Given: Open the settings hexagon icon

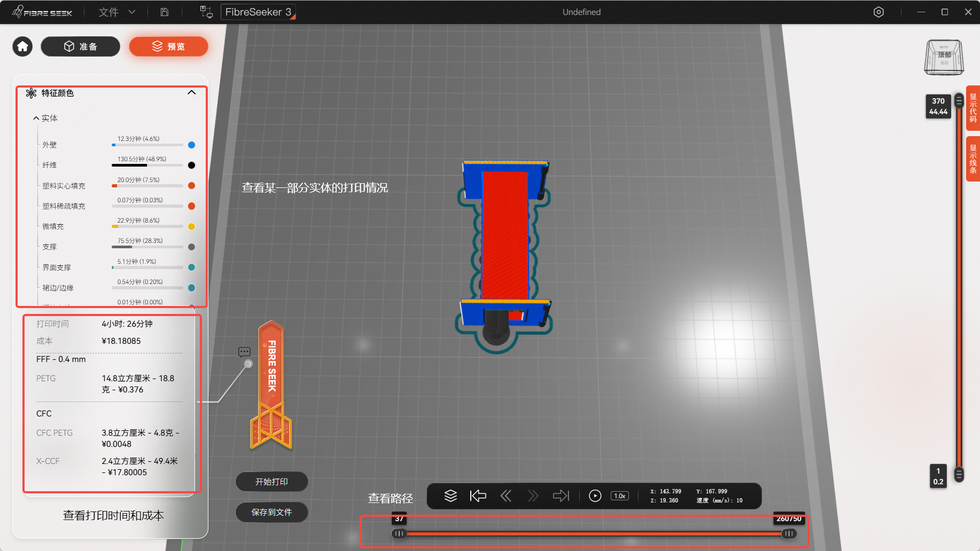Looking at the screenshot, I should point(878,12).
